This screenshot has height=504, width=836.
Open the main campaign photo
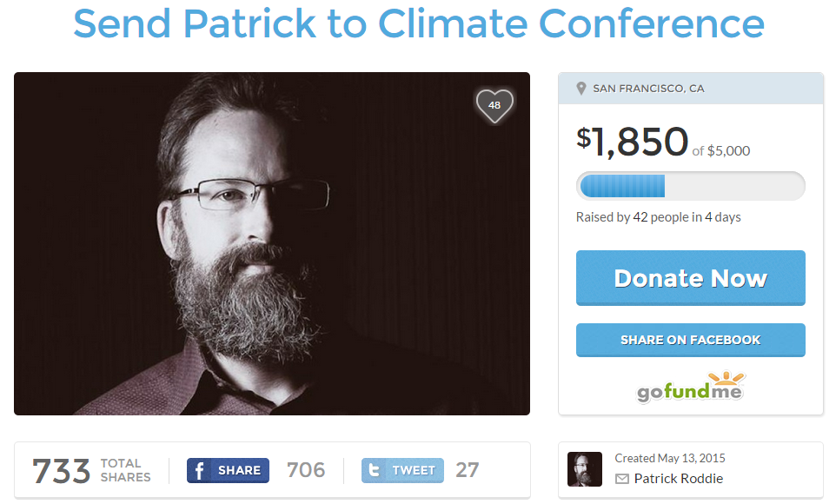[x=272, y=243]
